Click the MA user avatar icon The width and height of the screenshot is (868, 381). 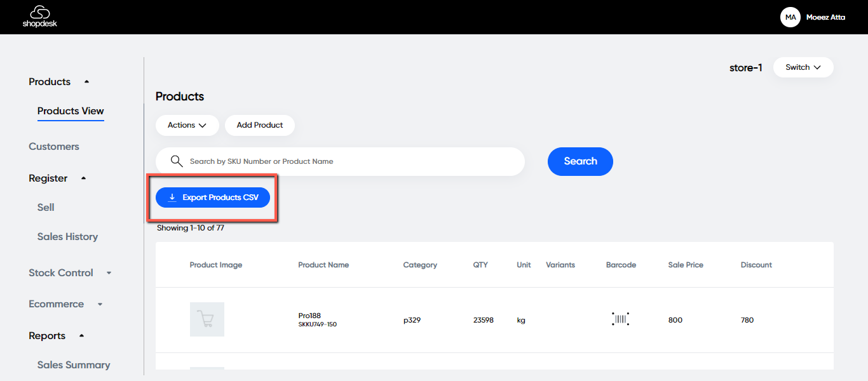point(790,17)
